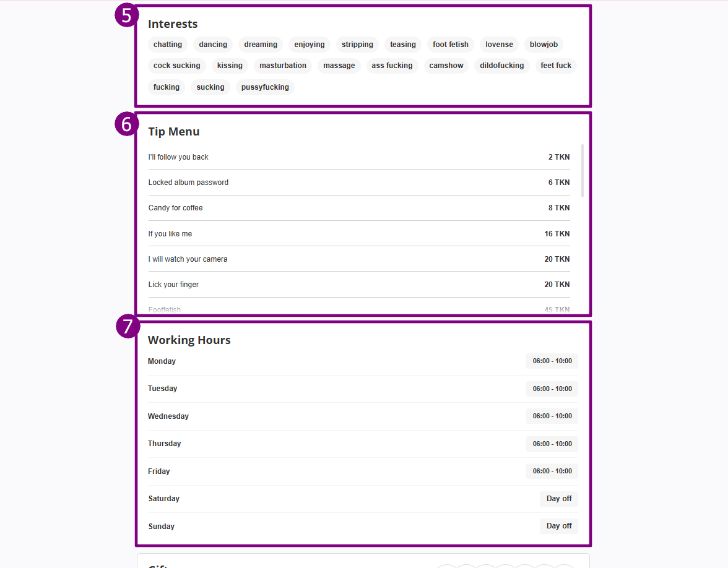Click Monday's 06:00 - 10:00 time badge
This screenshot has height=568, width=728.
552,361
